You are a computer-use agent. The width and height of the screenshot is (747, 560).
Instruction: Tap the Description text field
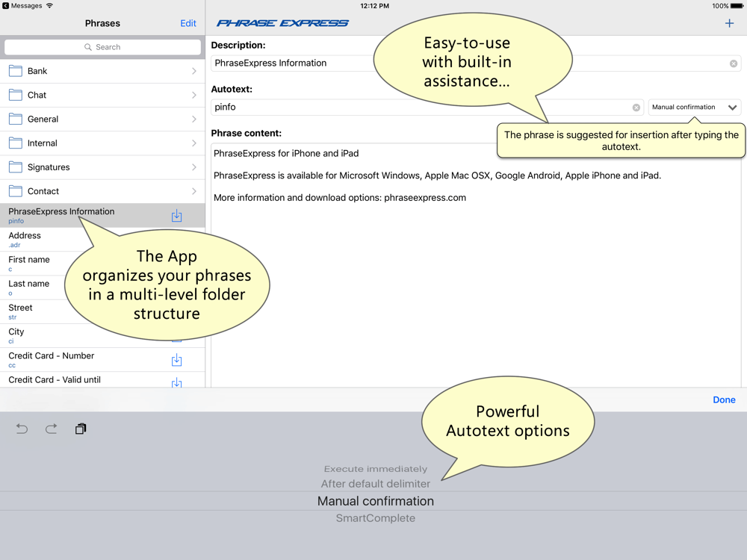coord(475,63)
